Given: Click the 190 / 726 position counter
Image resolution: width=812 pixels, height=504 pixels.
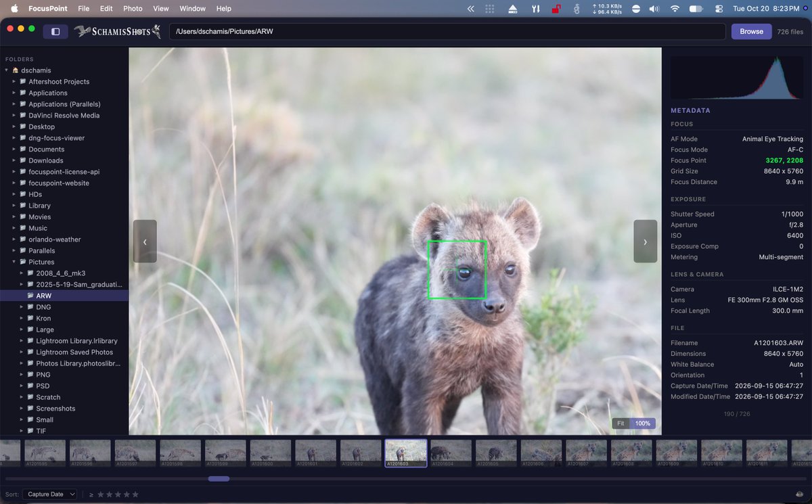Looking at the screenshot, I should tap(737, 413).
